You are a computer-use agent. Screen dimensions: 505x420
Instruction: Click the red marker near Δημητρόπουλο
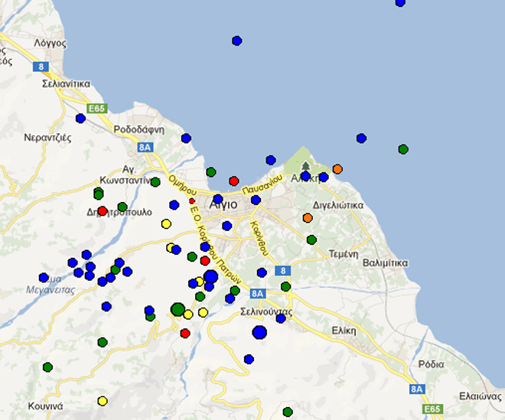(103, 210)
